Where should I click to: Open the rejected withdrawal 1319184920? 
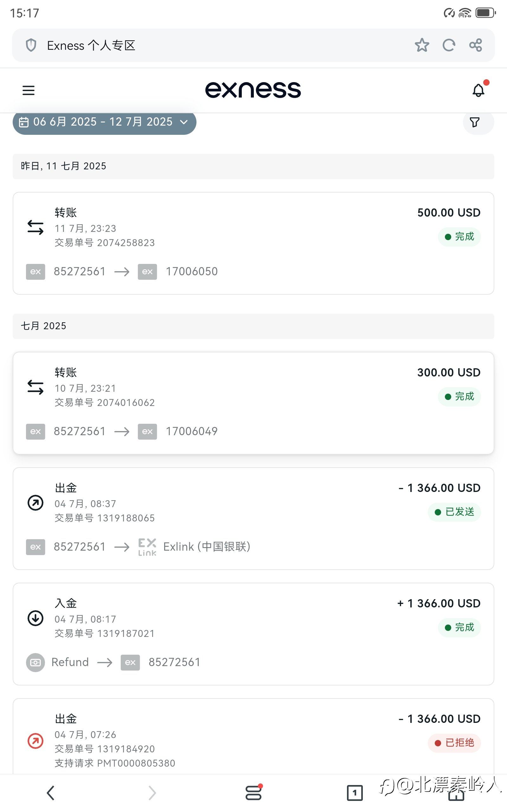(x=253, y=737)
